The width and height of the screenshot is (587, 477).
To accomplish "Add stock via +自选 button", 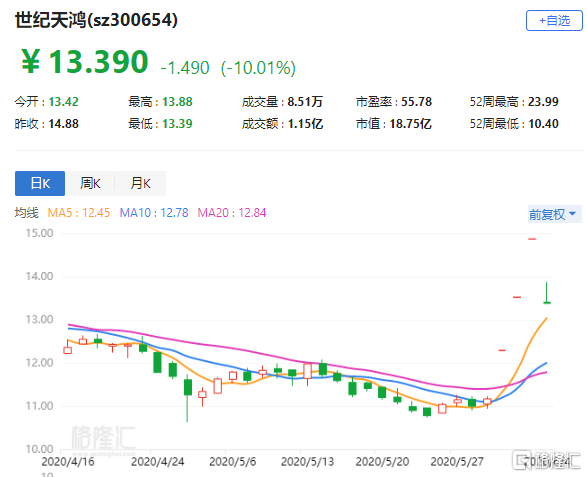I will [554, 20].
